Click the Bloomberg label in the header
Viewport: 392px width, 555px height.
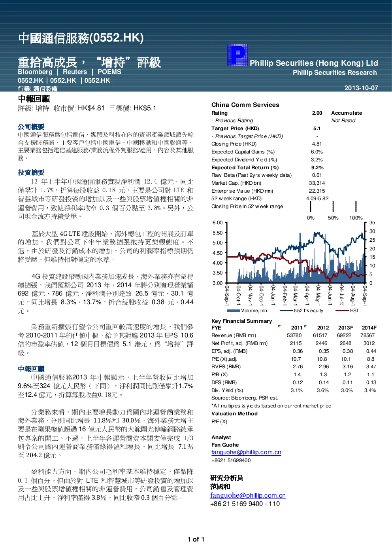(x=35, y=72)
